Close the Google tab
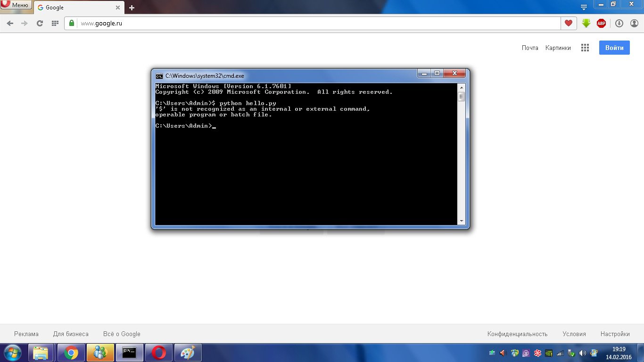Viewport: 644px width, 362px height. 118,8
